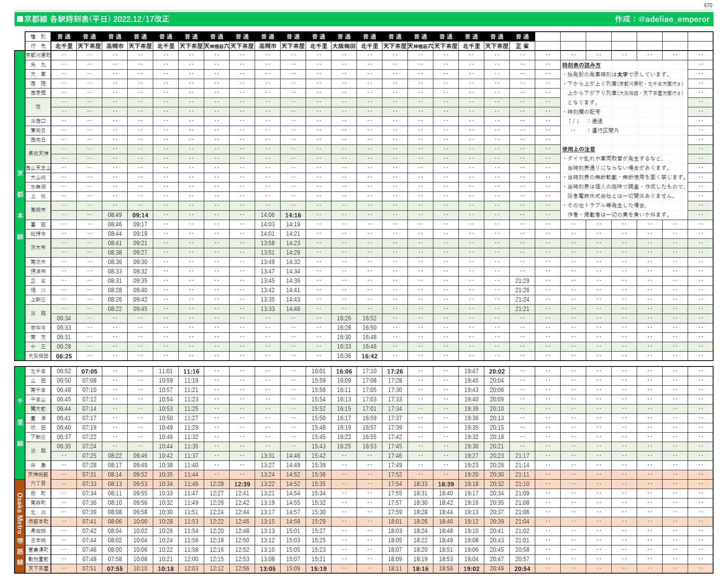The width and height of the screenshot is (728, 583).
Task: Click the bold 13:05 time
Action: [268, 569]
